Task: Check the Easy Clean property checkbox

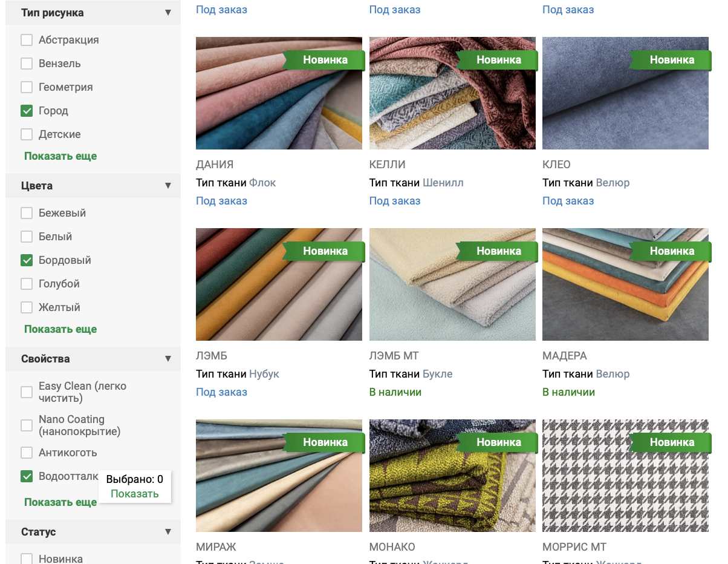Action: (27, 392)
